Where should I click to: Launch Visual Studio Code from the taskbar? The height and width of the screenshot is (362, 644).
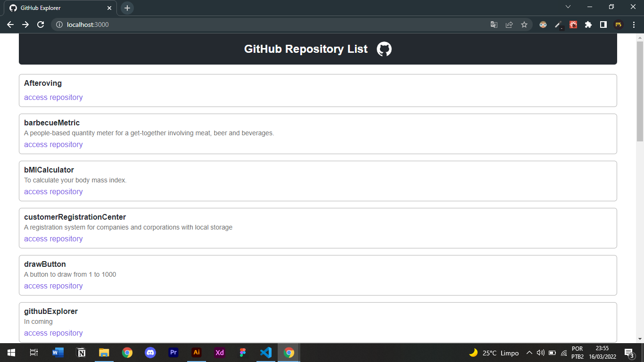point(265,353)
